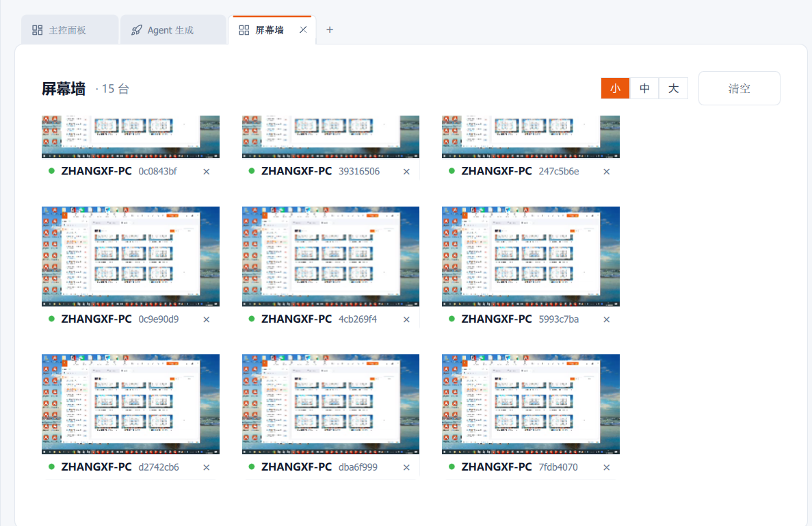Click ZHANGXF-PC label beside 0c9e90d9

[x=96, y=319]
